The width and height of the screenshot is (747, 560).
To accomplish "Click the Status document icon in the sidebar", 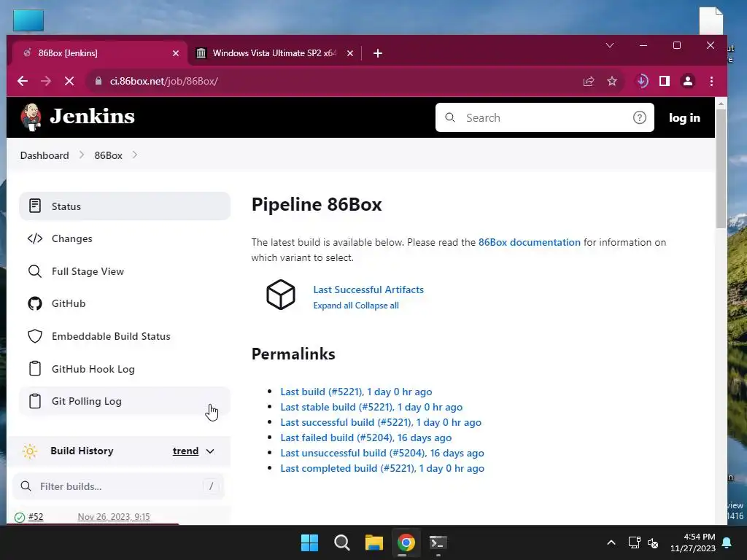I will click(35, 206).
